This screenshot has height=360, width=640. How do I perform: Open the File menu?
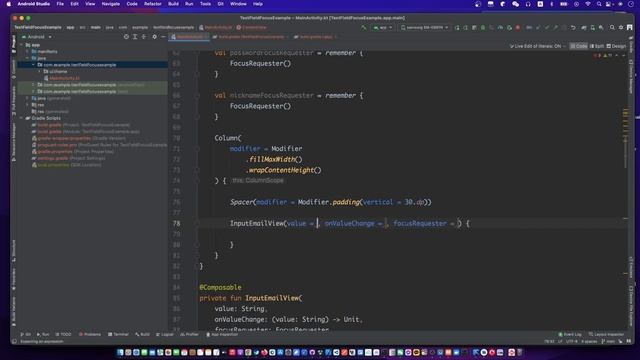coord(60,4)
